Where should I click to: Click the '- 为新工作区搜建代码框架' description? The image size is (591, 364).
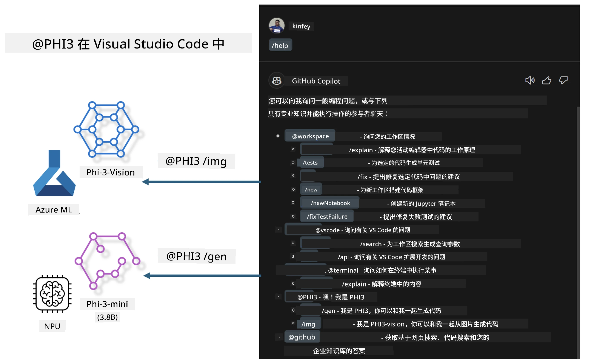[x=390, y=190]
